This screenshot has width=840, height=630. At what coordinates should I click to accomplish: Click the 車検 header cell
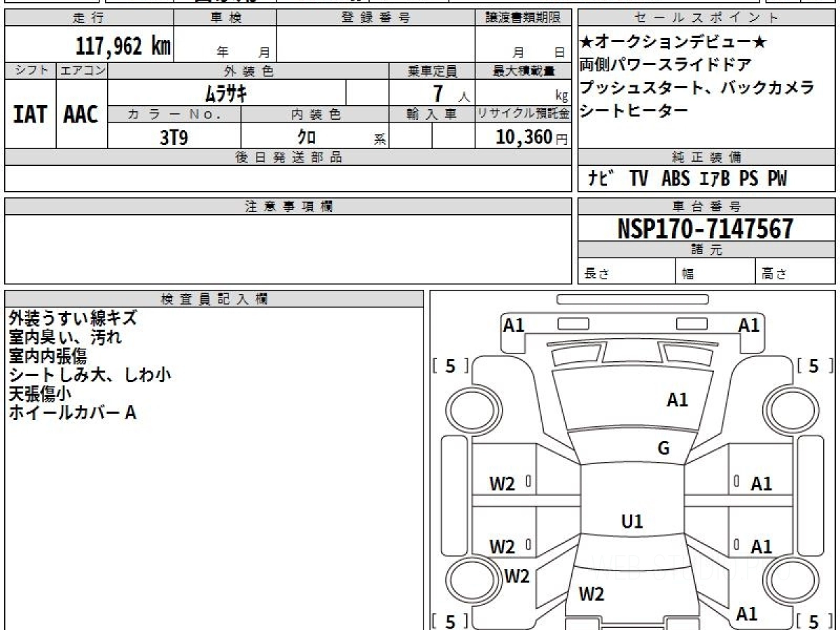tap(225, 18)
